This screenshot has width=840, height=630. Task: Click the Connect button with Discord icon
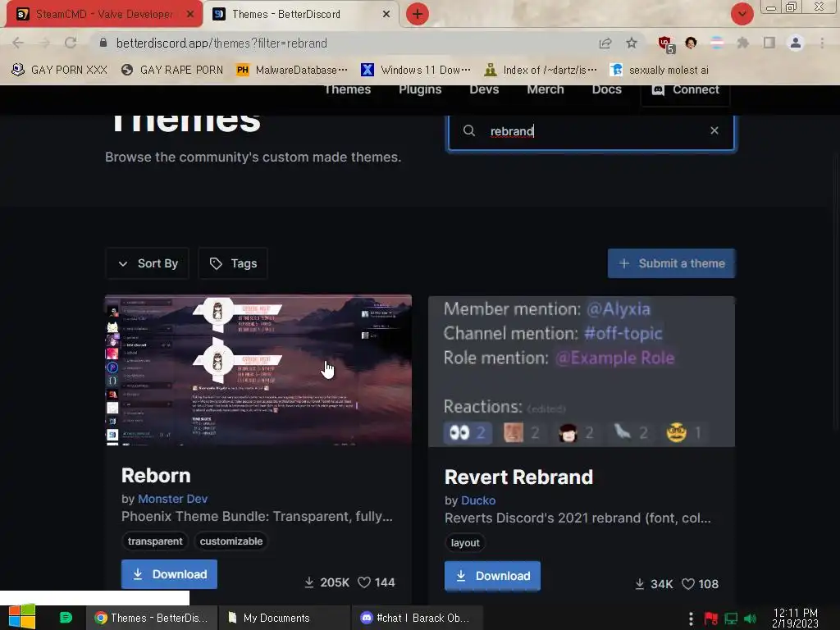click(x=685, y=92)
